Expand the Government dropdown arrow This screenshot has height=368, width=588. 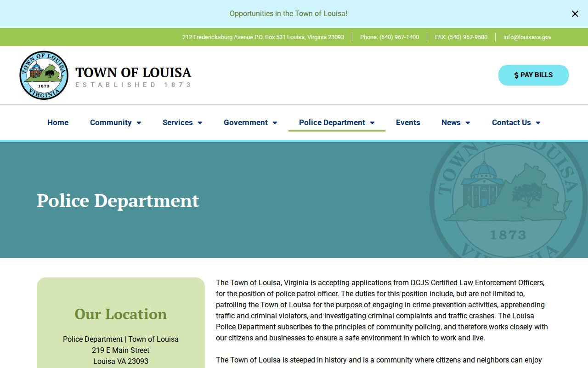click(275, 123)
